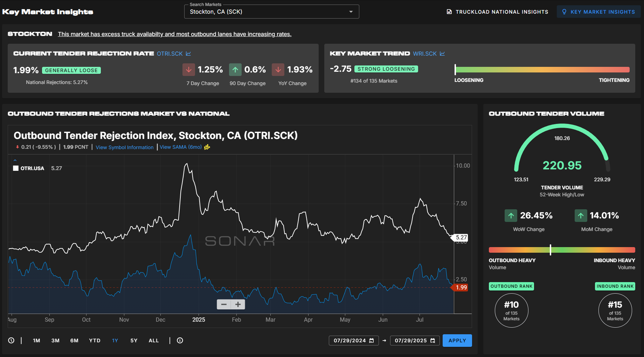The image size is (644, 357).
Task: Click the YoY Change down arrow icon
Action: point(278,70)
